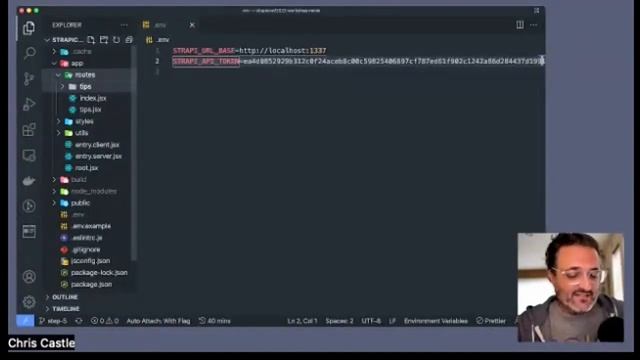Close the .env editor tab
The width and height of the screenshot is (640, 360).
[192, 25]
